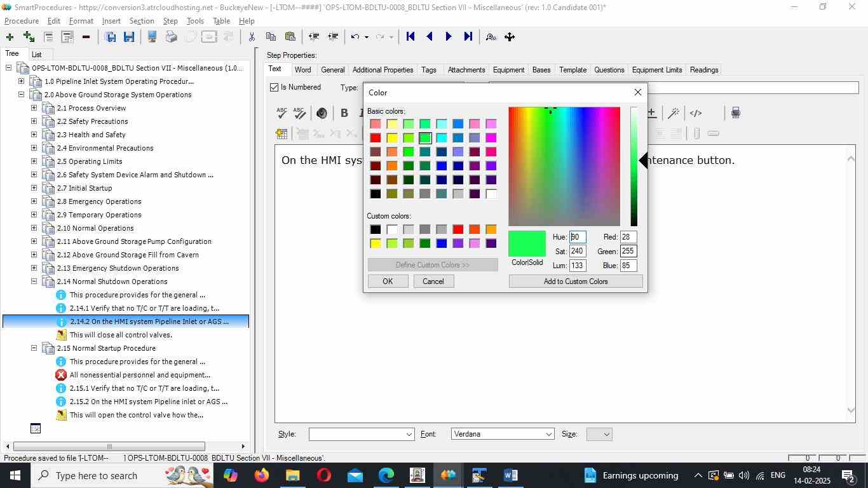Expand 1.0 Pipeline Inlet System node
This screenshot has height=488, width=868.
tap(21, 81)
